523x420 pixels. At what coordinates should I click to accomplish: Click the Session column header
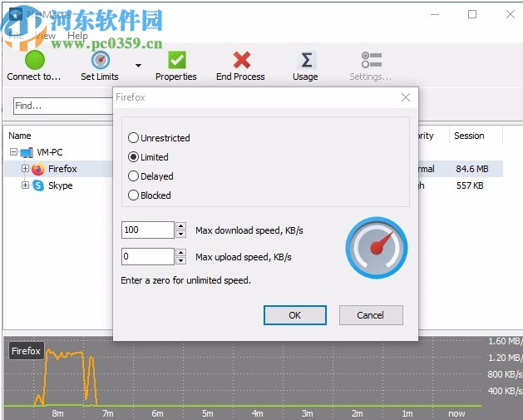(469, 136)
